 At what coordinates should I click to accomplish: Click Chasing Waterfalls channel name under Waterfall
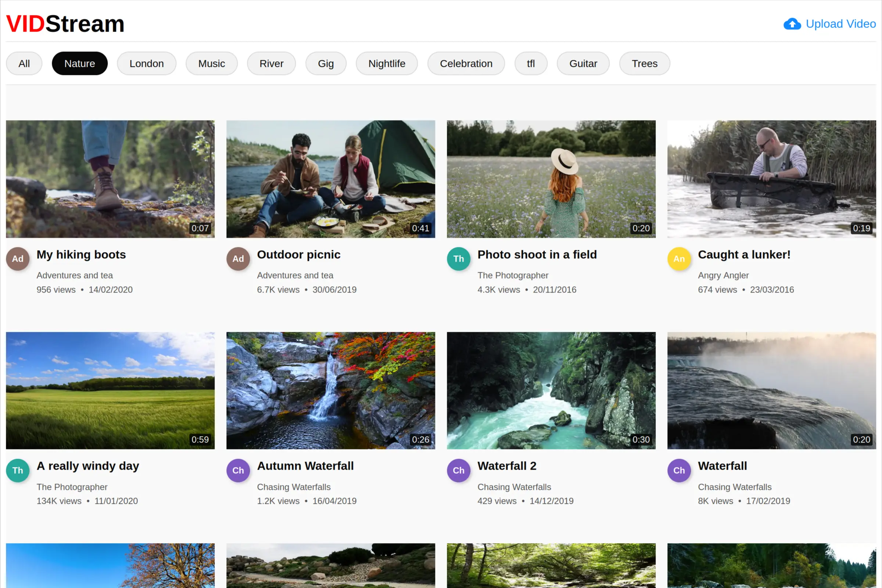734,487
